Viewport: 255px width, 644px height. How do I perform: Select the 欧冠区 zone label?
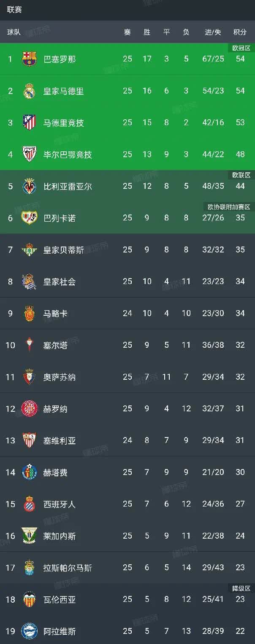pos(241,48)
